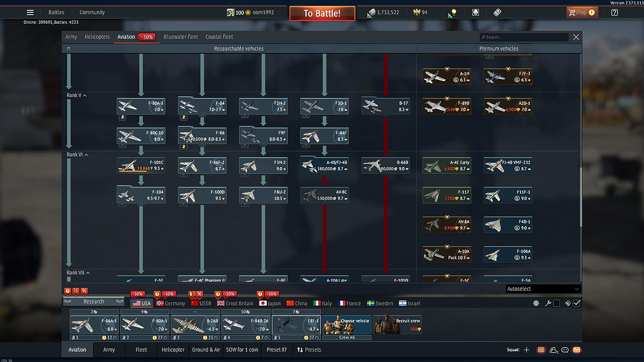The width and height of the screenshot is (644, 362).
Task: Open the chat bubble icon
Action: tap(565, 350)
